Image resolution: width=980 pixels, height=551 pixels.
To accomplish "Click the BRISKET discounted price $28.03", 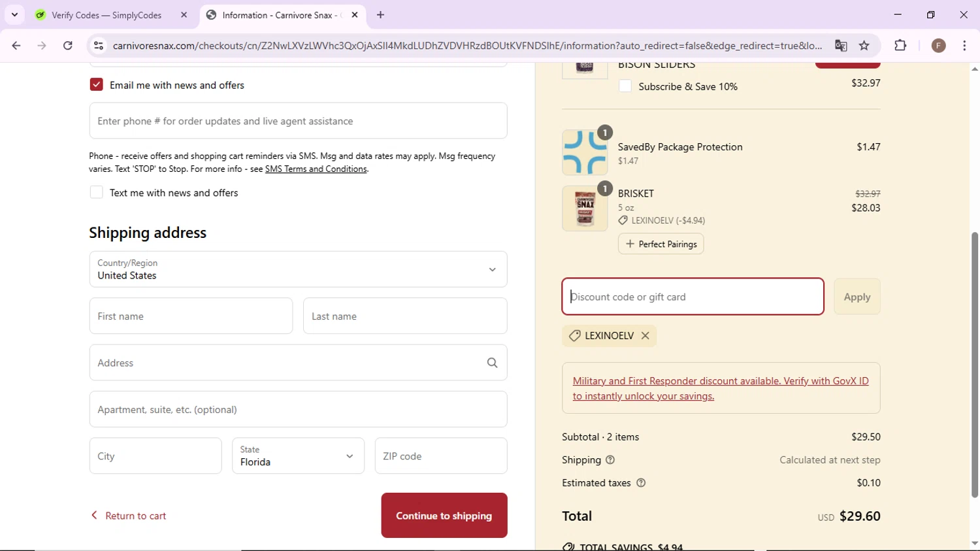I will coord(866,208).
